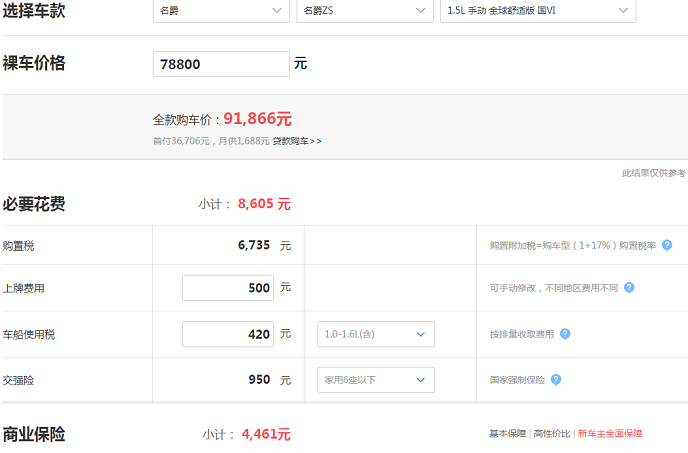Viewport: 688px width, 453px height.
Task: Click help icon next to 国家强制保险
Action: click(x=556, y=380)
